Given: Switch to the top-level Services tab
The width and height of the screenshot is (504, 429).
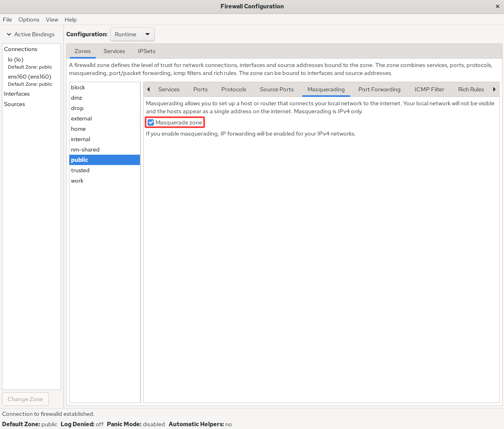Looking at the screenshot, I should click(x=114, y=51).
